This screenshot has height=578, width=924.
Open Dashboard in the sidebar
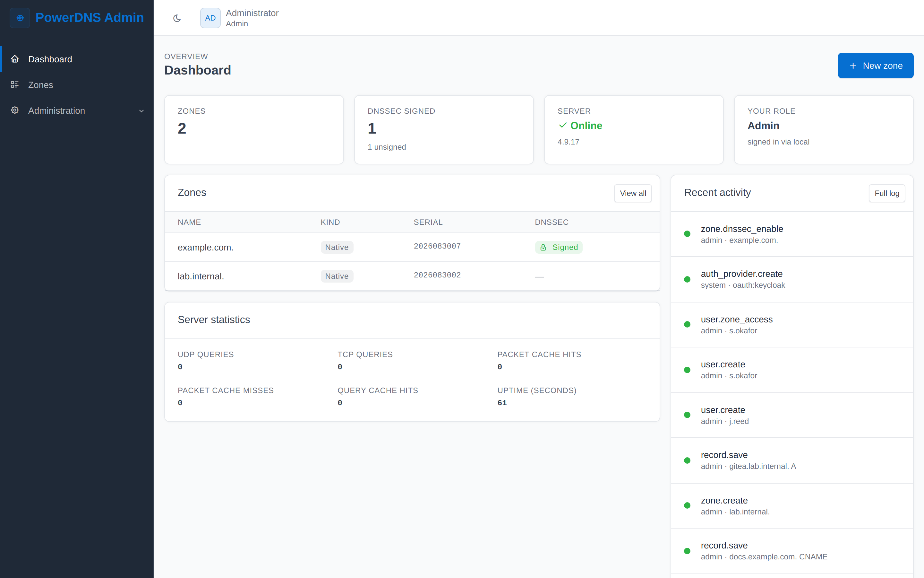click(x=77, y=59)
